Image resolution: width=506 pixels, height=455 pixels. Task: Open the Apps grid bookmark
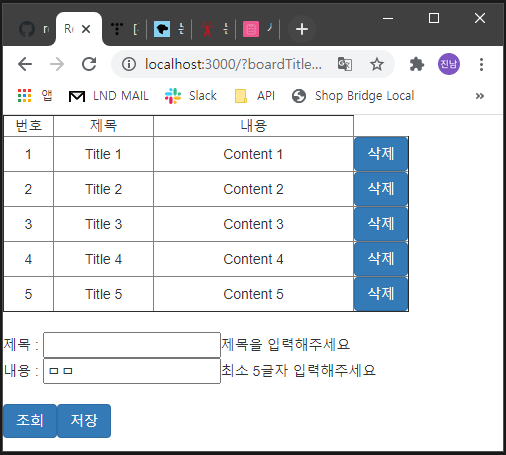click(34, 96)
